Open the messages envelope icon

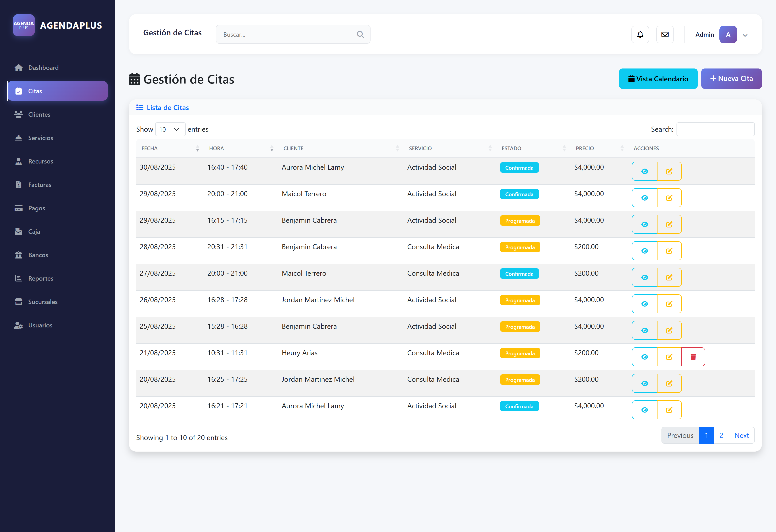(x=665, y=34)
